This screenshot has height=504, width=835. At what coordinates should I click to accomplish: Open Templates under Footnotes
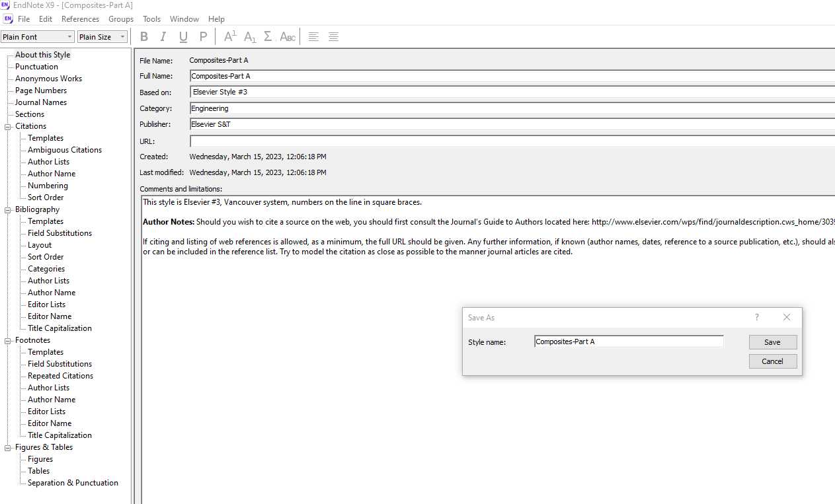click(x=46, y=352)
